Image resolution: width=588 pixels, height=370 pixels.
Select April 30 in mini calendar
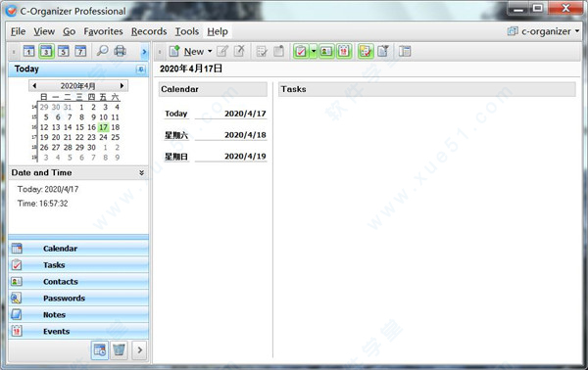pos(91,148)
